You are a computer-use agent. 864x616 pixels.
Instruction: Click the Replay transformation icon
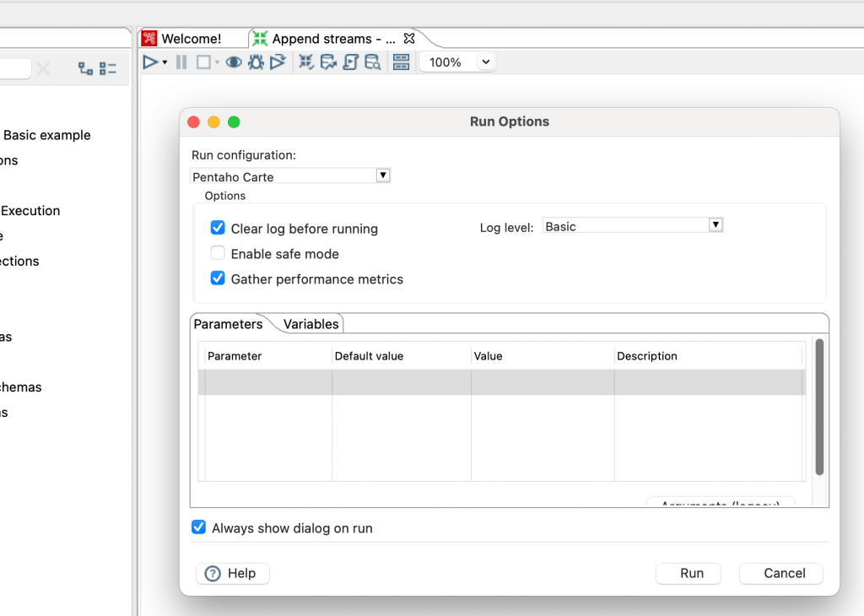(278, 62)
